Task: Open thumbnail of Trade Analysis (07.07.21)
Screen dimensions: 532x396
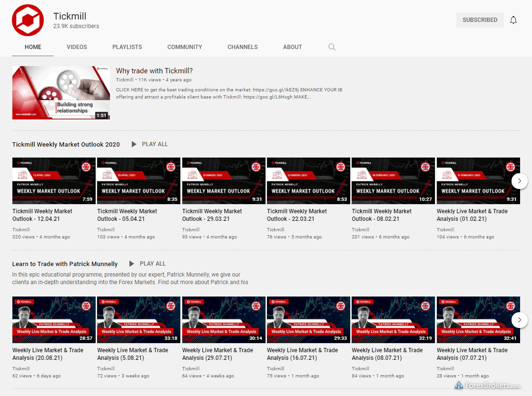Action: 478,320
